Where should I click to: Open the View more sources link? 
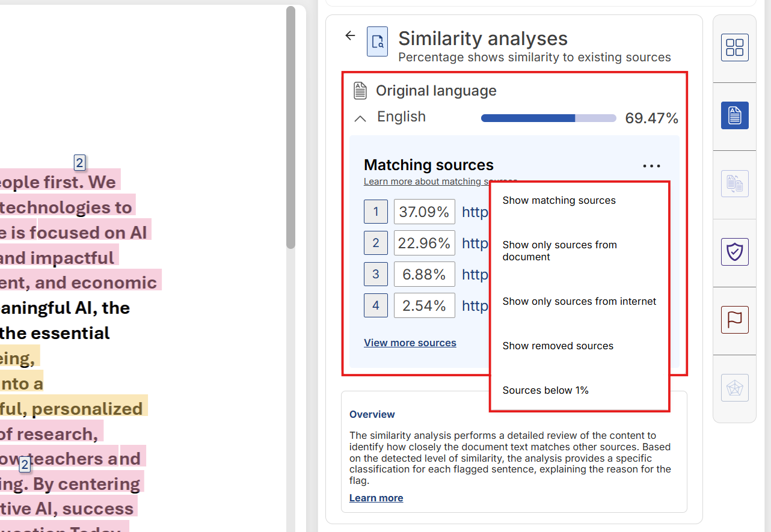pyautogui.click(x=410, y=343)
